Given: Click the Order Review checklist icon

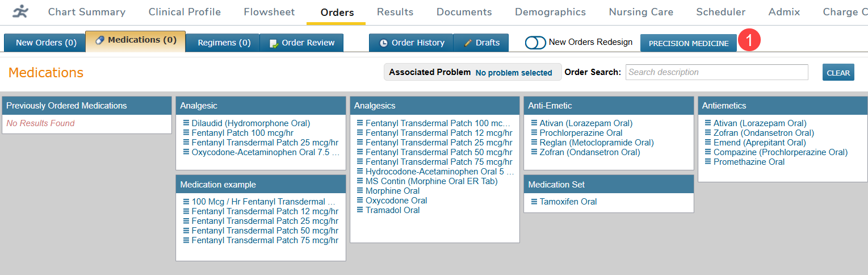Looking at the screenshot, I should coord(274,43).
